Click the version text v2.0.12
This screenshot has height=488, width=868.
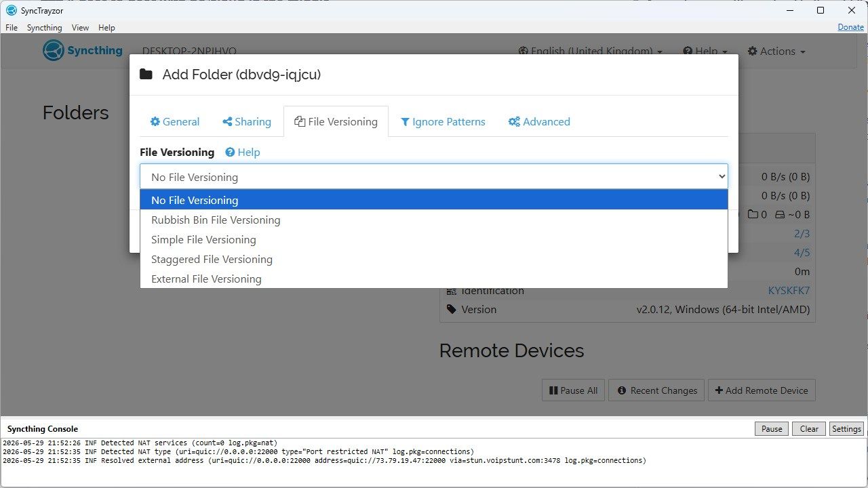723,310
